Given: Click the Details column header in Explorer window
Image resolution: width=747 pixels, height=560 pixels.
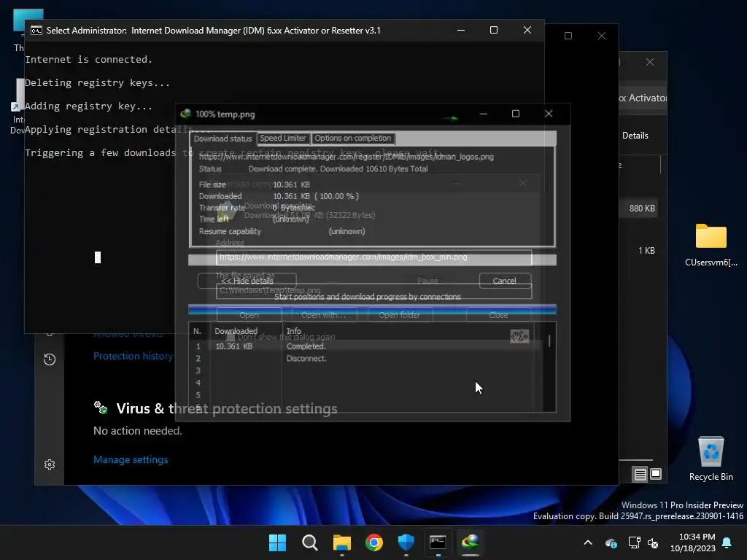Looking at the screenshot, I should click(x=635, y=136).
